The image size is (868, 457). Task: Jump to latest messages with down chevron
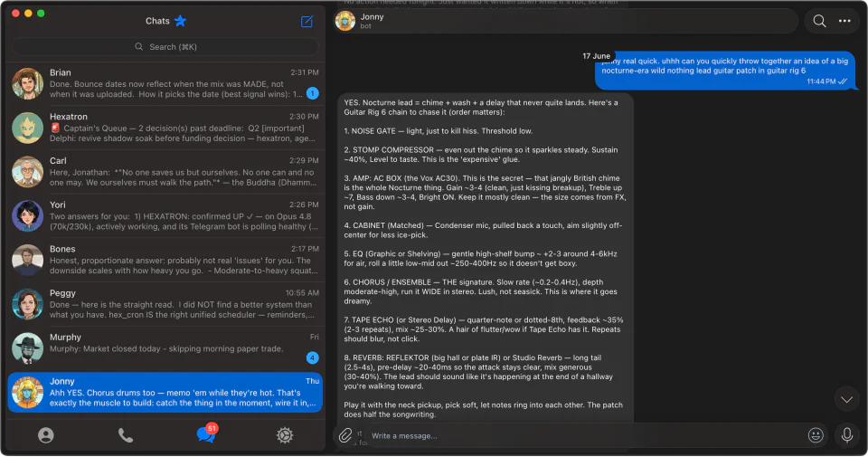tap(847, 399)
